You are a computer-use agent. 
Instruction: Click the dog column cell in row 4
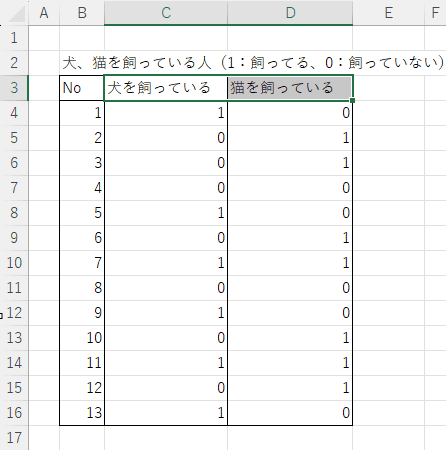(166, 113)
